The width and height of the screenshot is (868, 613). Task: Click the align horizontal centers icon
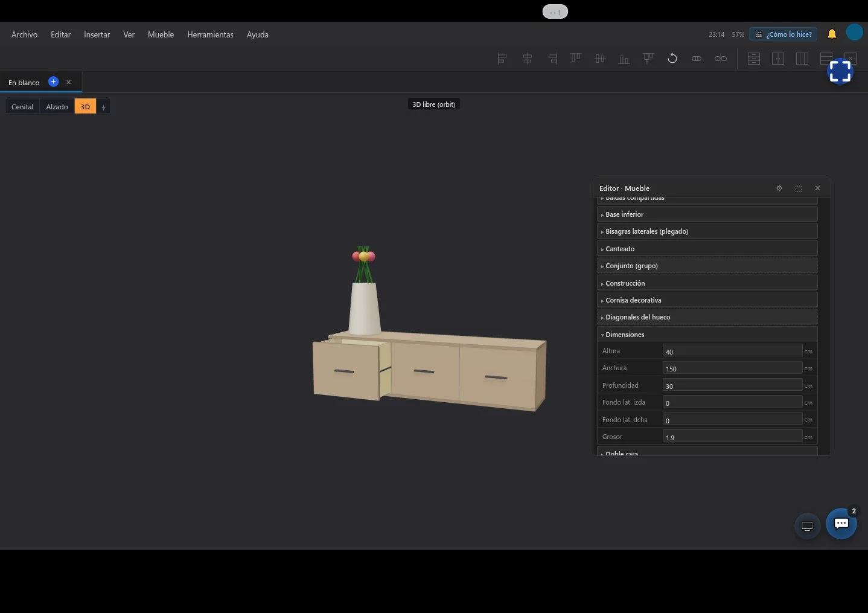(528, 59)
